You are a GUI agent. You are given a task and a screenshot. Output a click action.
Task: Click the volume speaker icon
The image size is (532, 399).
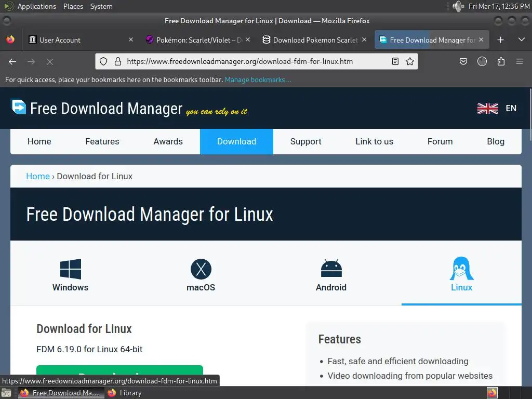click(458, 6)
